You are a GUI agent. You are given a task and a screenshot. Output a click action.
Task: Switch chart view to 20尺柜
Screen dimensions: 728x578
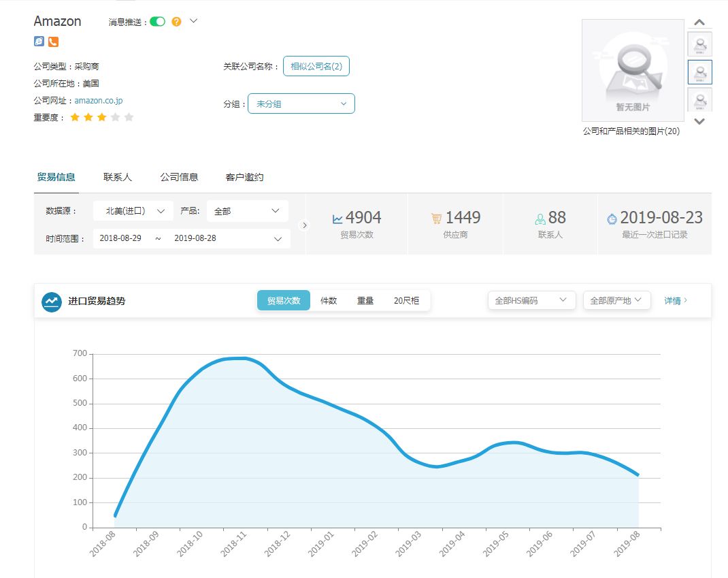[x=406, y=300]
